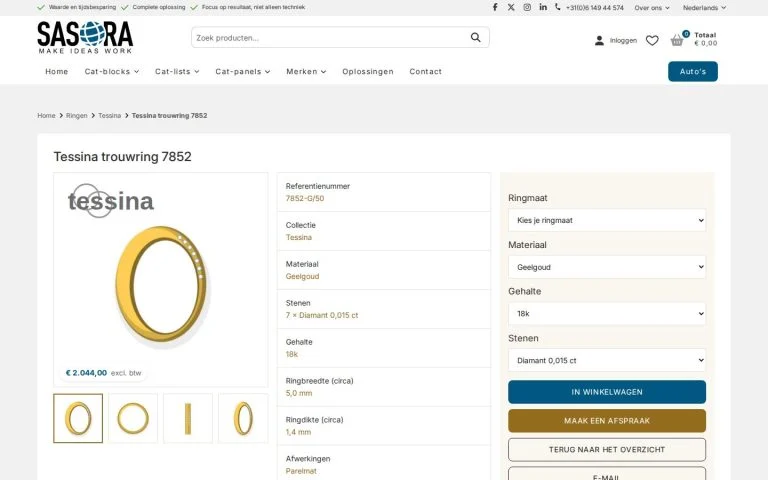Click the Ringbreedte value 5,0 mm
This screenshot has width=768, height=480.
pos(299,393)
